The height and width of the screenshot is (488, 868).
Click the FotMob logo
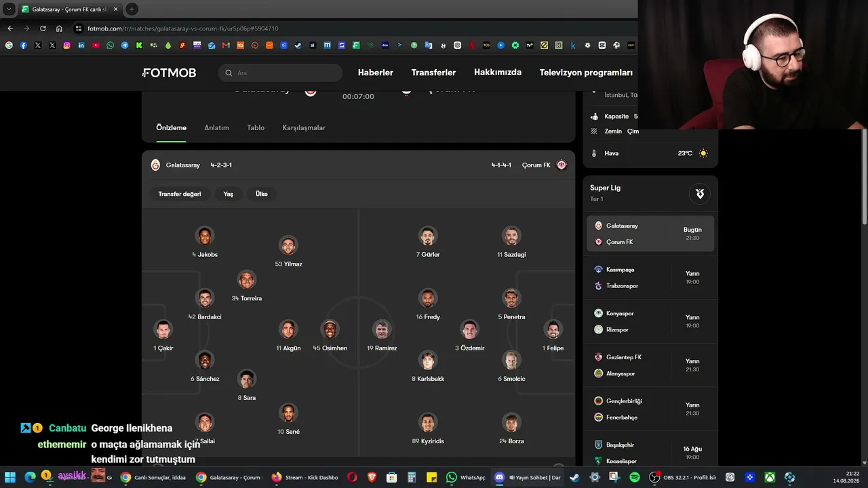(x=170, y=73)
